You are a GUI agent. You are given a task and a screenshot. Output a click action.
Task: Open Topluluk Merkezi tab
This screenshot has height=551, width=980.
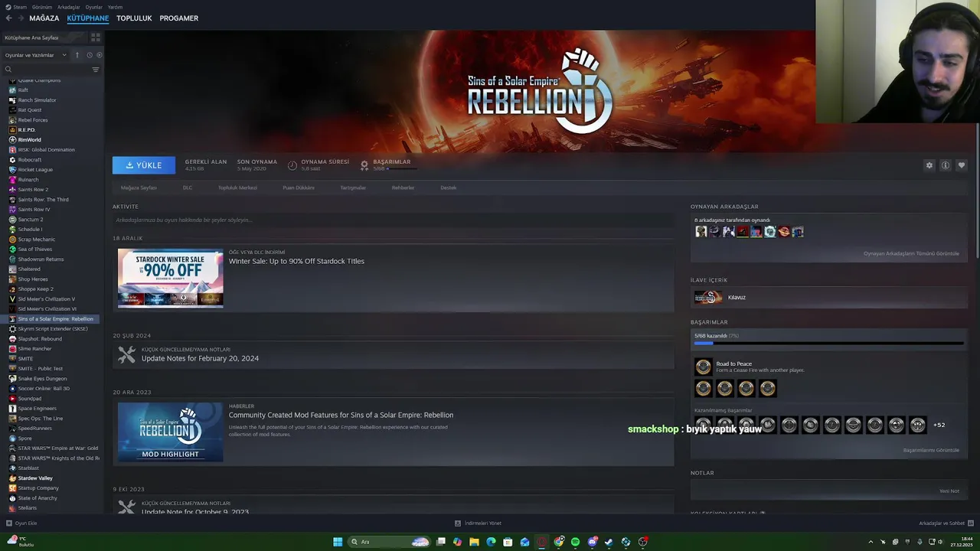point(237,187)
